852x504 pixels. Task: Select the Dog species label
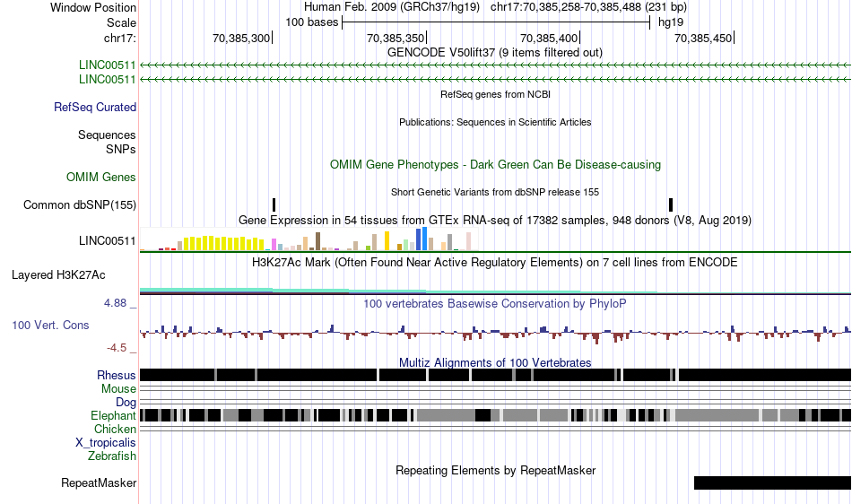[x=126, y=402]
